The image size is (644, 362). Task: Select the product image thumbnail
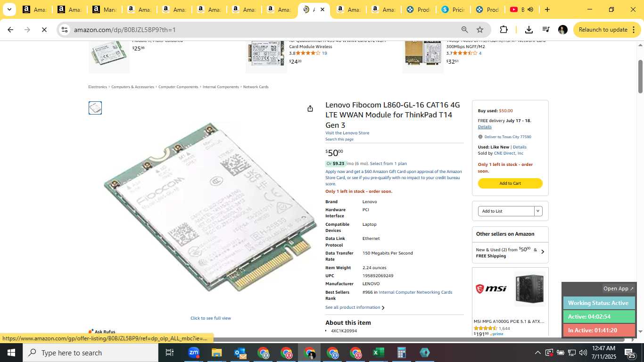(95, 108)
